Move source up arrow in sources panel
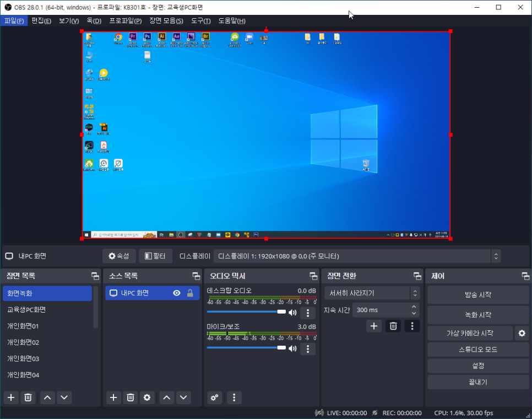532x419 pixels. (x=166, y=397)
